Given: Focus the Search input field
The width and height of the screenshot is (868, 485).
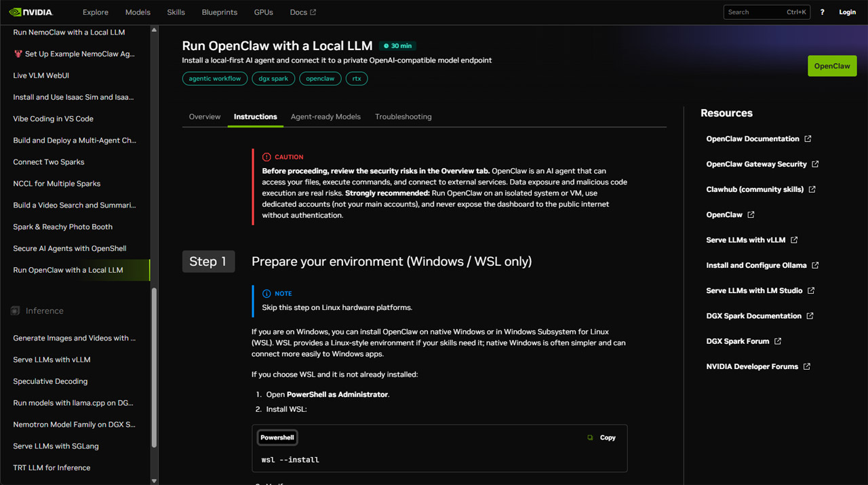Looking at the screenshot, I should coord(766,12).
